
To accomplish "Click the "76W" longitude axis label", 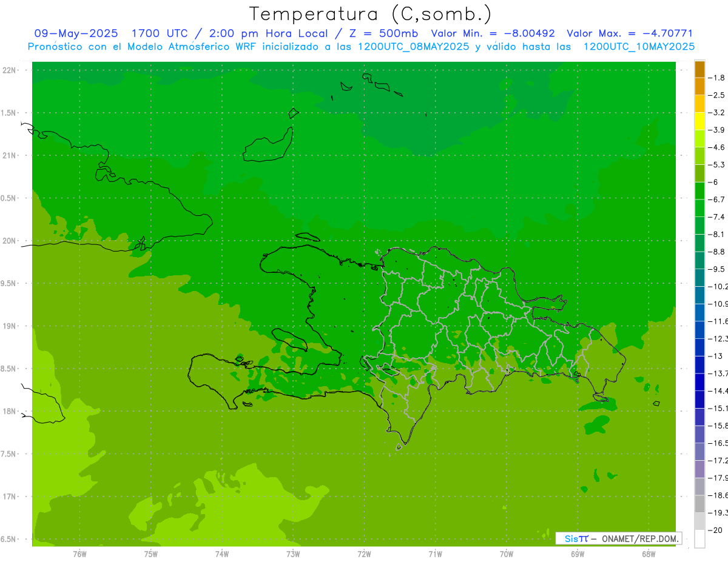I will click(x=79, y=554).
